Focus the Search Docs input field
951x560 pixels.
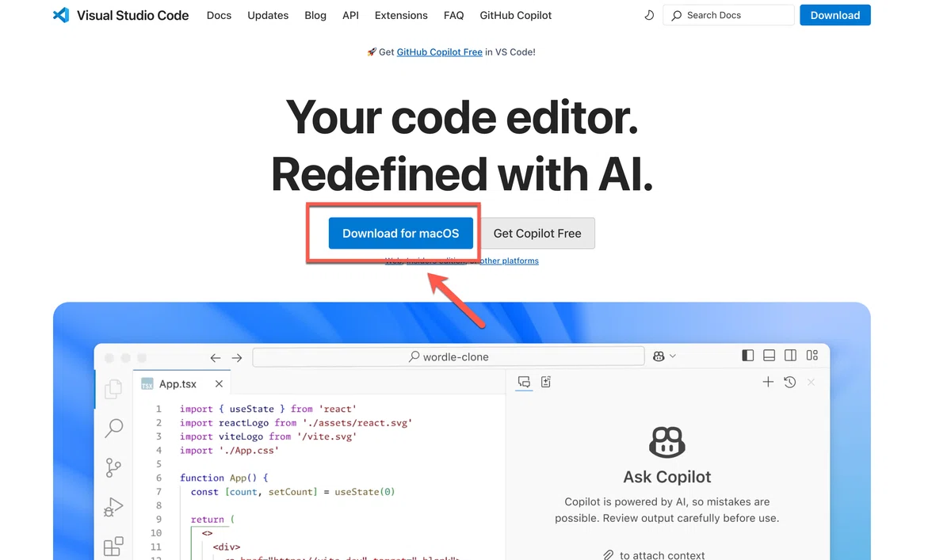728,15
